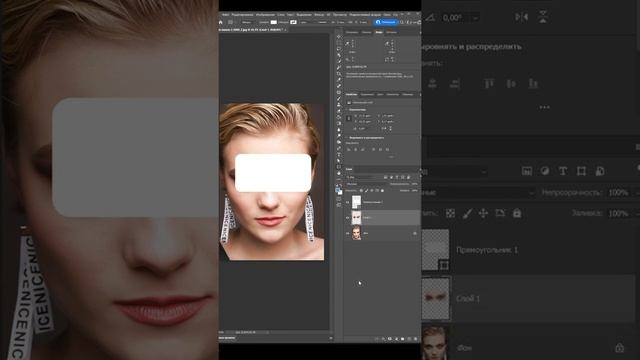Delete layer using the trash icon

click(x=415, y=339)
